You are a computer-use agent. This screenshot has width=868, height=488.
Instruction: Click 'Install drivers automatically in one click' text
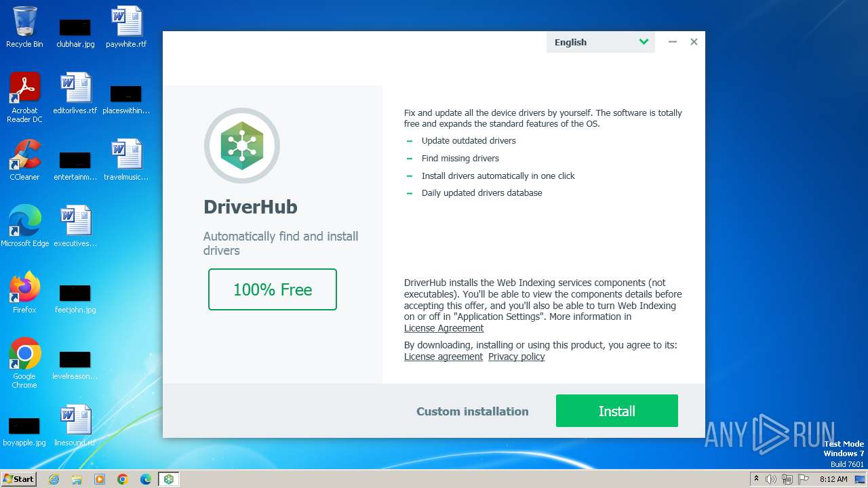[498, 176]
